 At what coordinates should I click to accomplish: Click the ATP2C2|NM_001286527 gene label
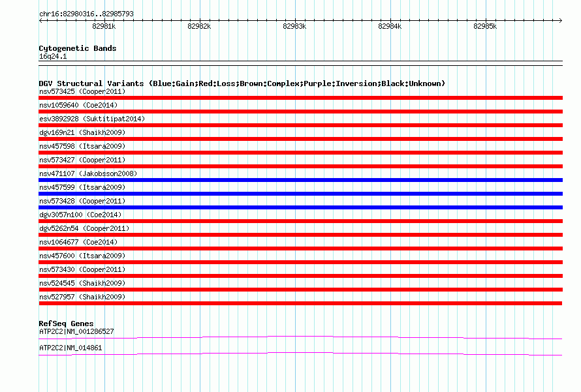[x=76, y=331]
